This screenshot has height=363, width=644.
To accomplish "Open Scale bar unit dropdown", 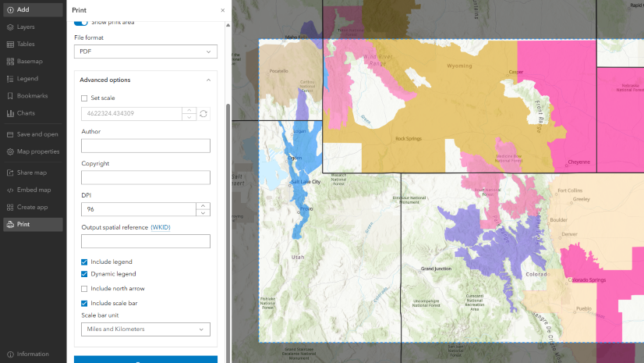I will click(146, 329).
